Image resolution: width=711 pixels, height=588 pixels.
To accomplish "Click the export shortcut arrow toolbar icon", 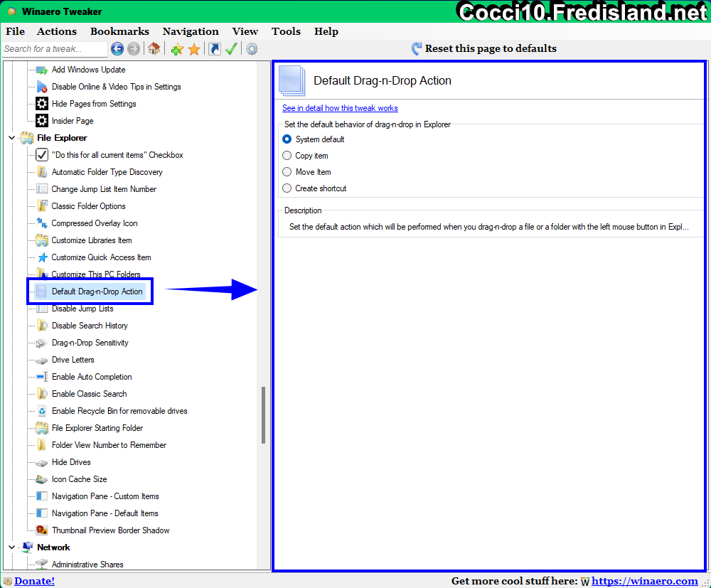I will pyautogui.click(x=215, y=48).
